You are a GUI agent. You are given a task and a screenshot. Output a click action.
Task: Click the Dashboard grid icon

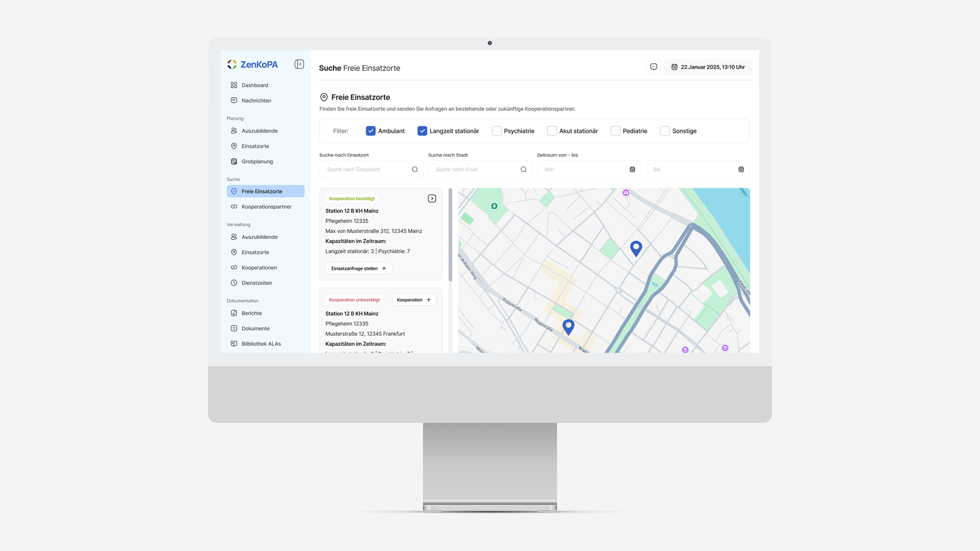[x=234, y=85]
